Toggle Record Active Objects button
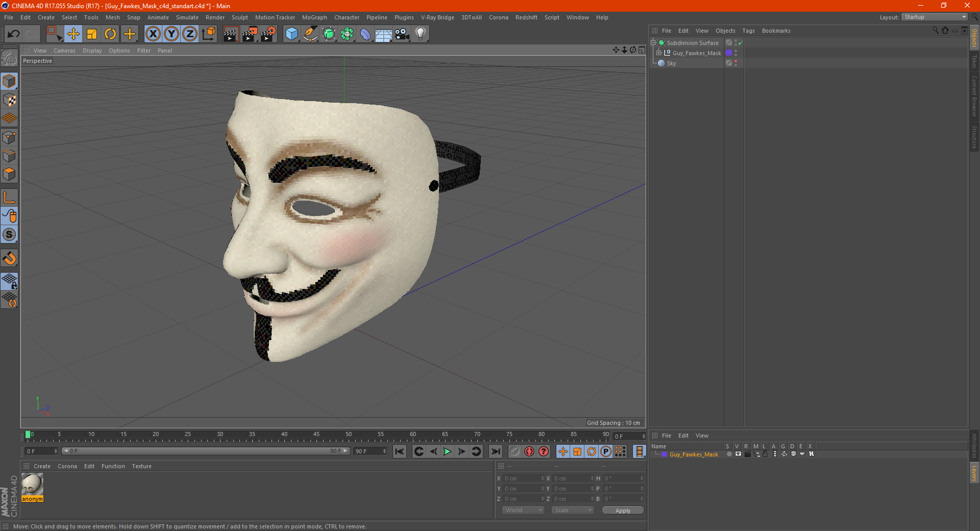 tap(515, 451)
